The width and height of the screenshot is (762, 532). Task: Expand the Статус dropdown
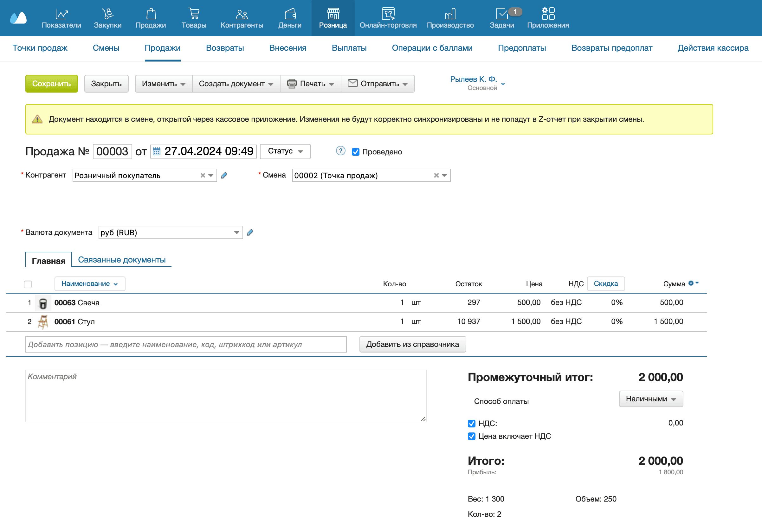[x=285, y=151]
